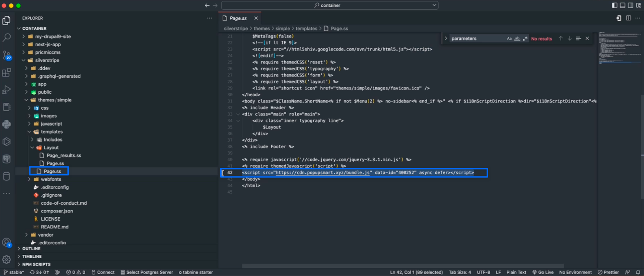This screenshot has height=276, width=644.
Task: Toggle Use Regular Expression in find
Action: [x=525, y=38]
